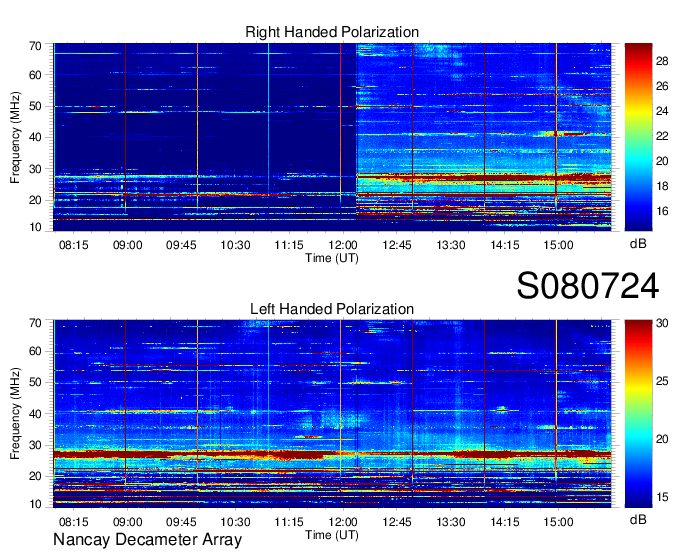Click the 12:45 time tick on Right Handed plot

(397, 245)
